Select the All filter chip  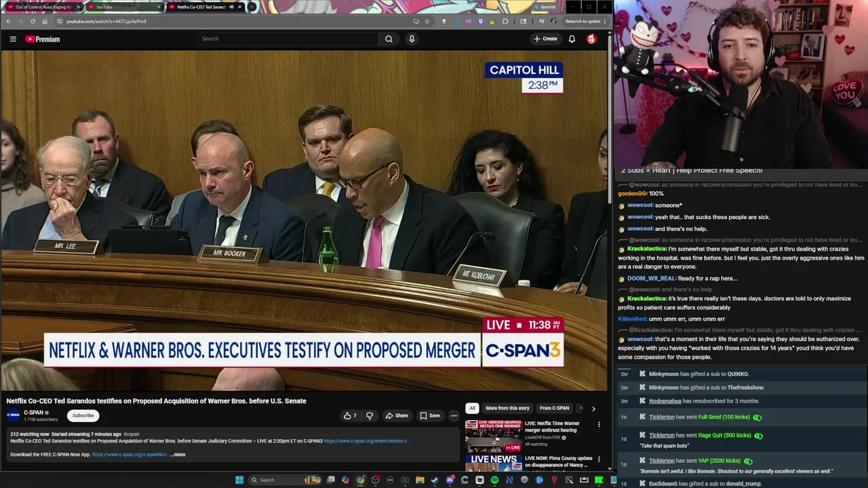pos(472,408)
